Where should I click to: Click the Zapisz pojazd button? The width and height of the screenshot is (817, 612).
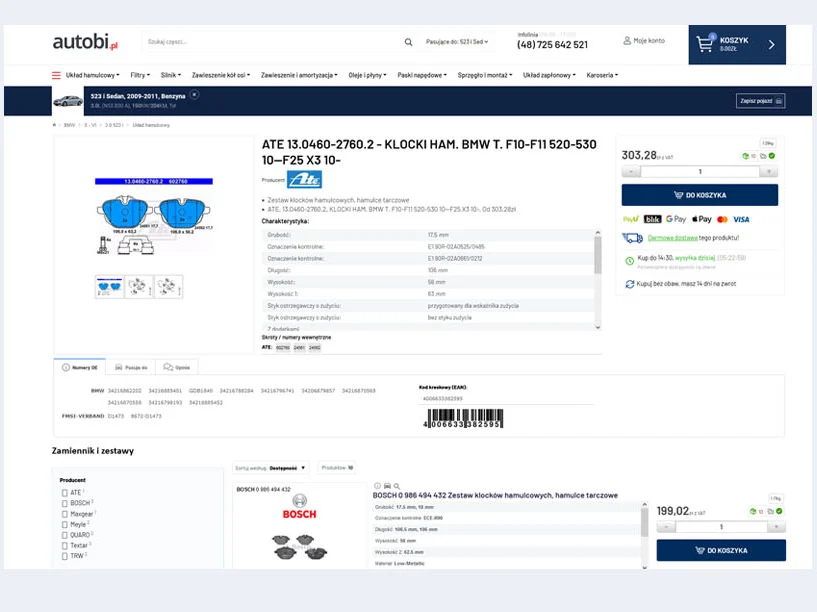[x=761, y=101]
